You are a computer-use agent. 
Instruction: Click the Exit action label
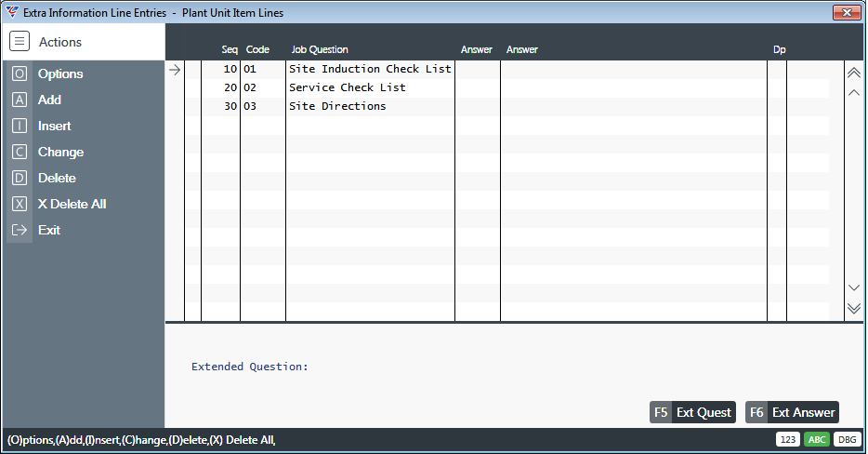click(x=49, y=230)
